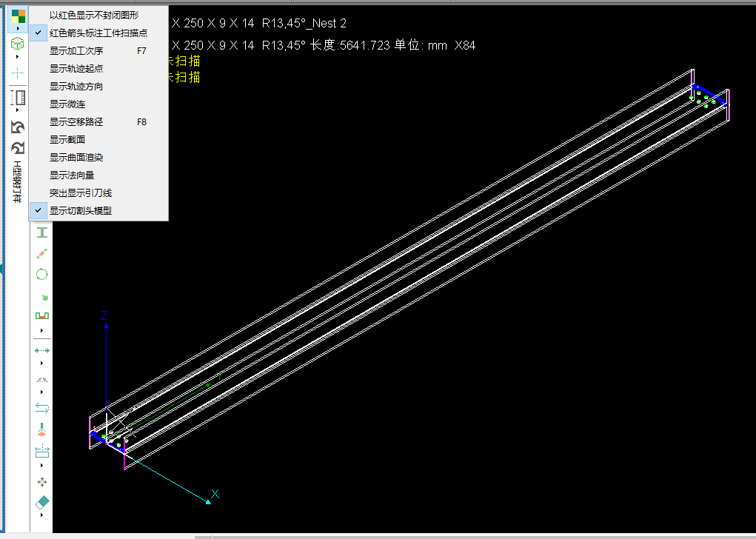Click the four-way move arrows icon

coord(42,482)
